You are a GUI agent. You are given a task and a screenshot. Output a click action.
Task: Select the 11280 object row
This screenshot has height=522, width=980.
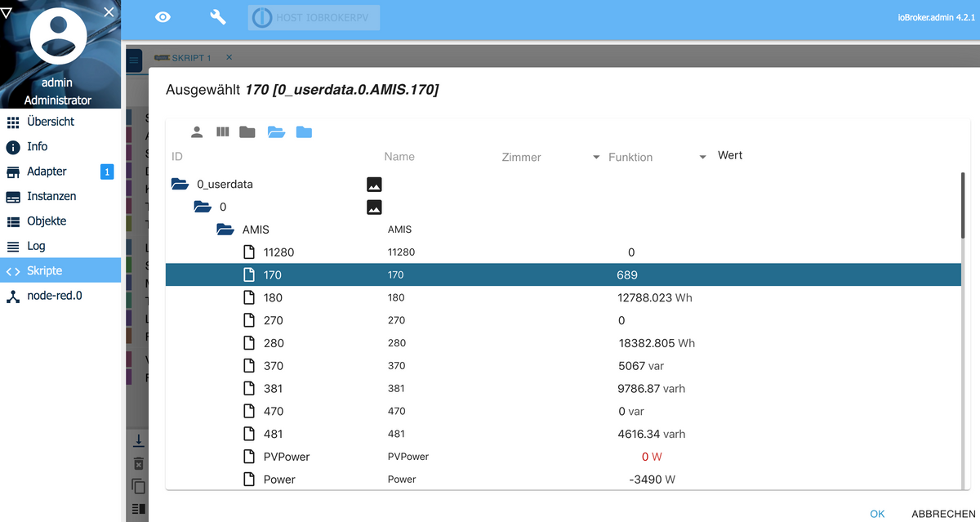point(563,252)
